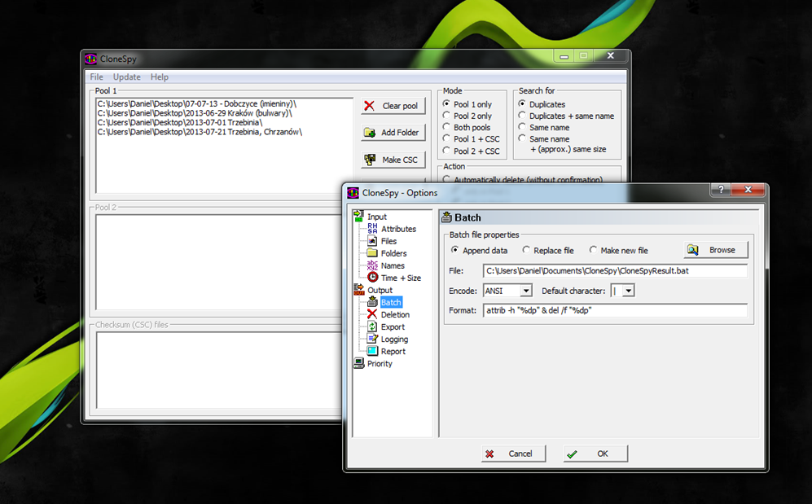Click CloneSpy Options dialog title icon
Image resolution: width=812 pixels, height=504 pixels.
[x=353, y=192]
